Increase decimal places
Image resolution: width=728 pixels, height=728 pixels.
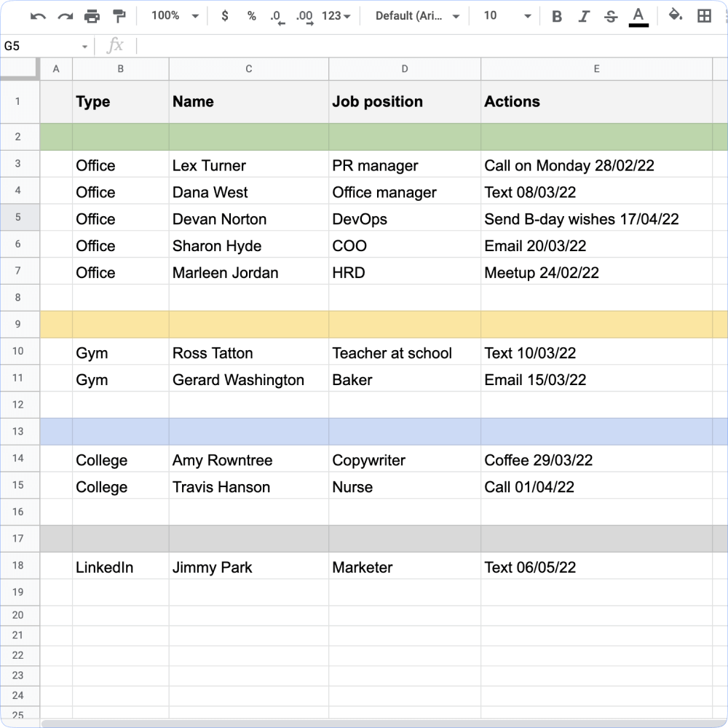(304, 17)
